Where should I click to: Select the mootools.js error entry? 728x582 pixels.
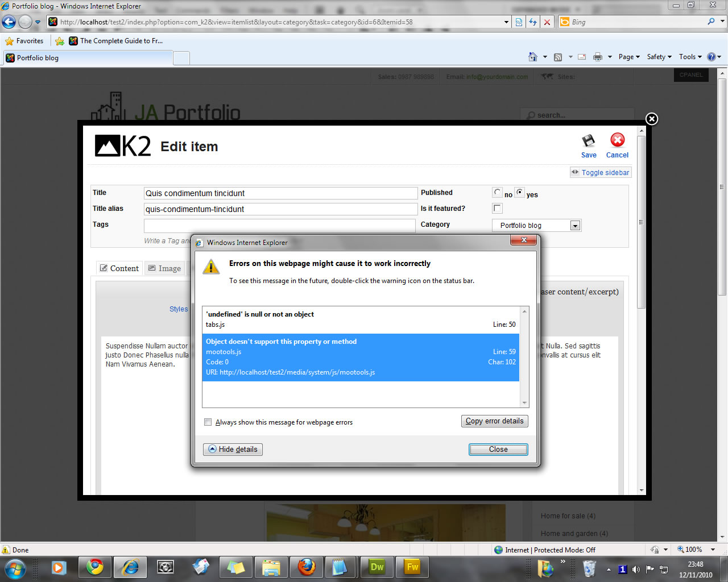(x=361, y=357)
